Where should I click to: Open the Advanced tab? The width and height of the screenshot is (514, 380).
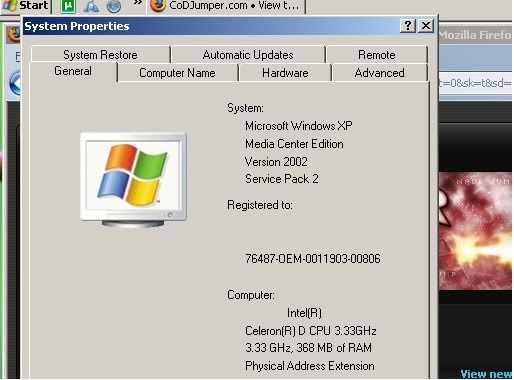coord(379,73)
